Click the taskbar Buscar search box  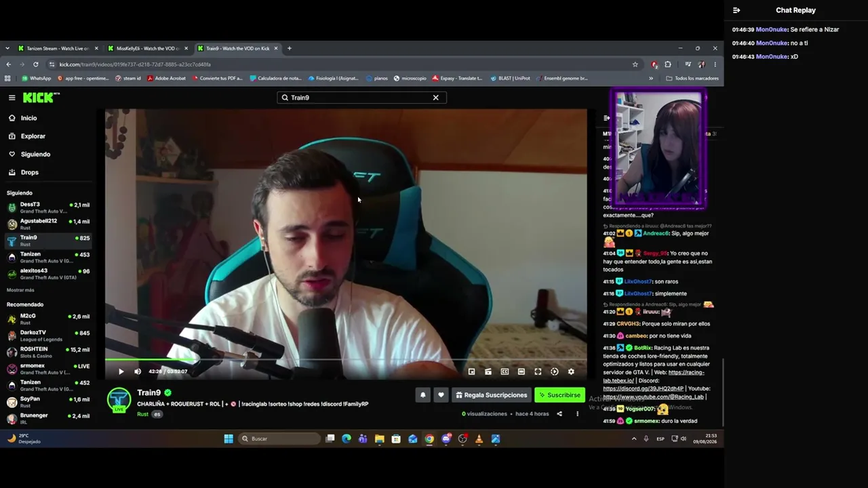(x=280, y=439)
